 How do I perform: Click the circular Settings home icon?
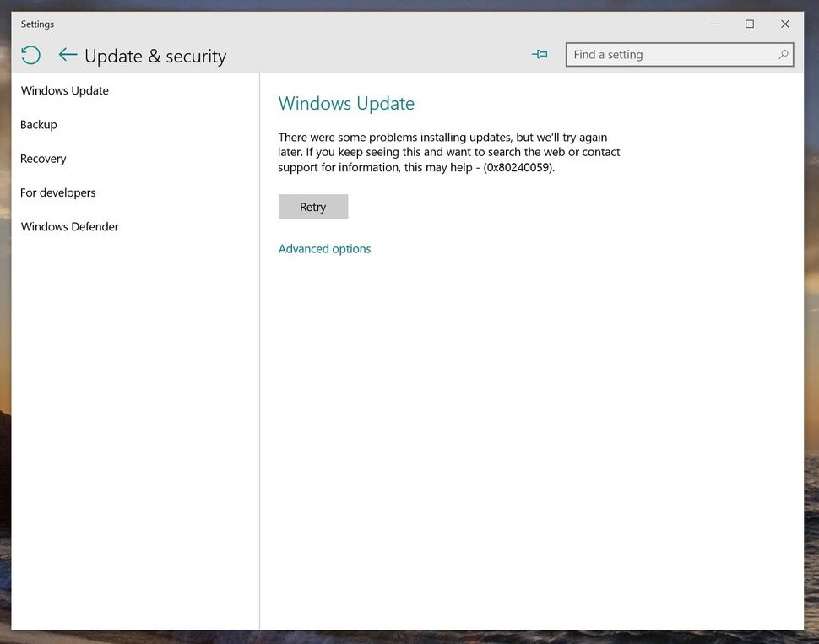pyautogui.click(x=30, y=54)
